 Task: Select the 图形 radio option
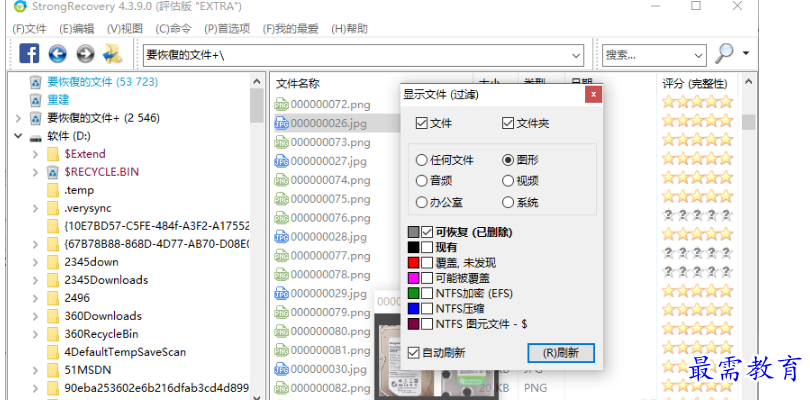508,160
